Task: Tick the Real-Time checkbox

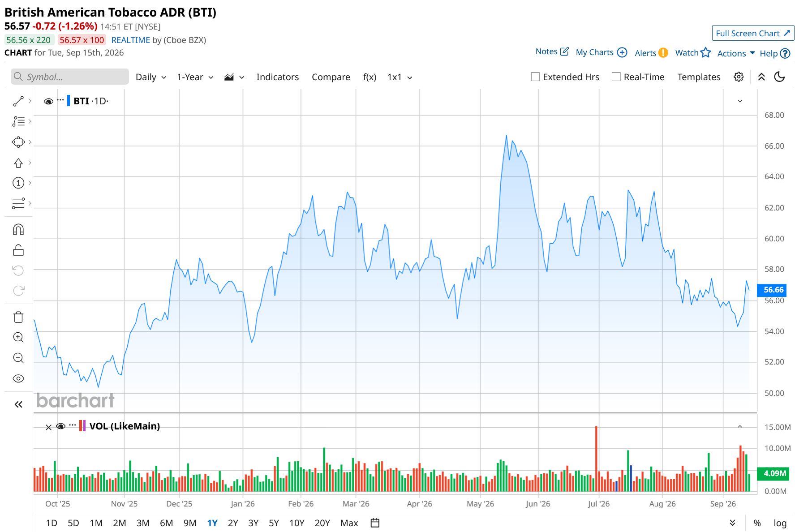Action: click(616, 77)
